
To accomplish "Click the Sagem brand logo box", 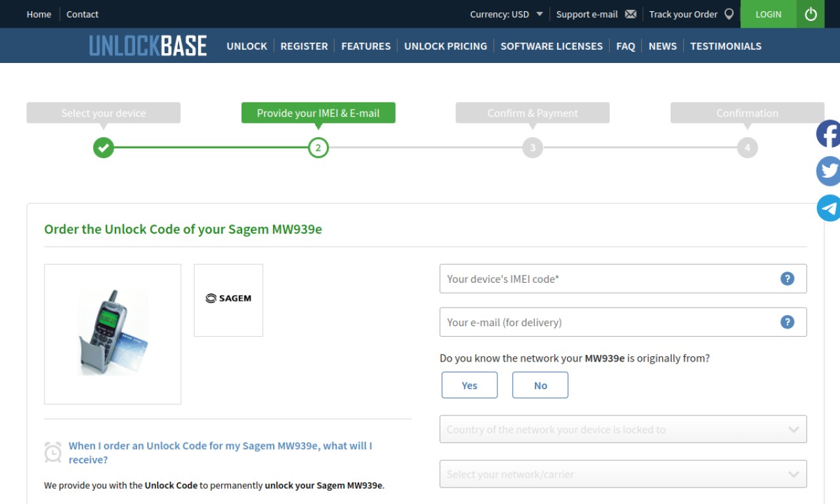I will tap(228, 300).
